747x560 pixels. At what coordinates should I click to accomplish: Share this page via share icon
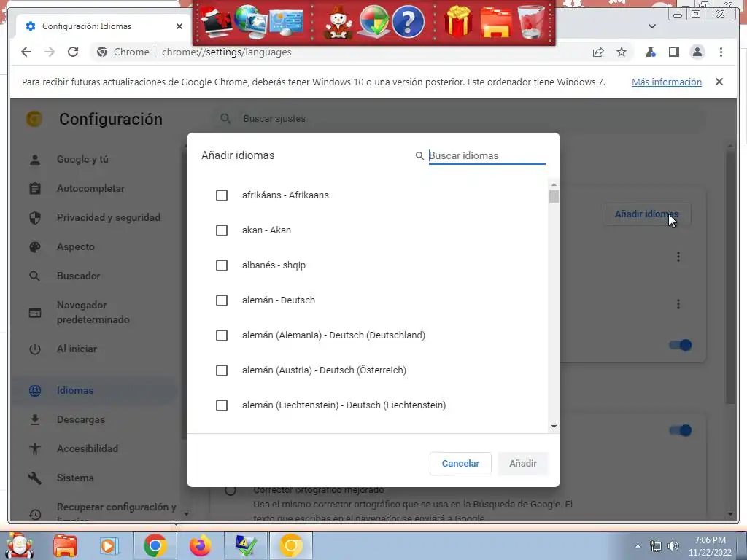[598, 52]
